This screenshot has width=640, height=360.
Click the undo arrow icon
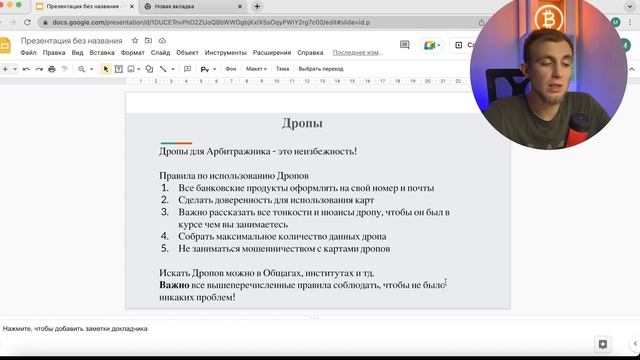tap(27, 69)
